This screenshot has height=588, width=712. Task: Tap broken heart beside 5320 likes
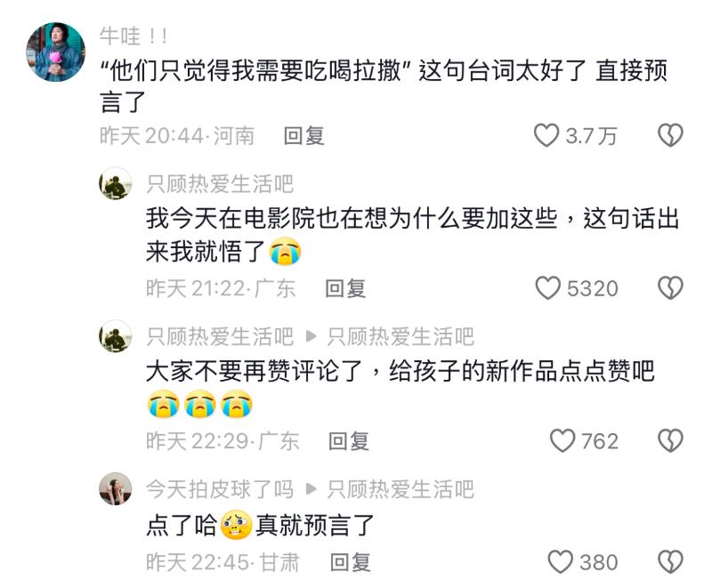point(670,288)
